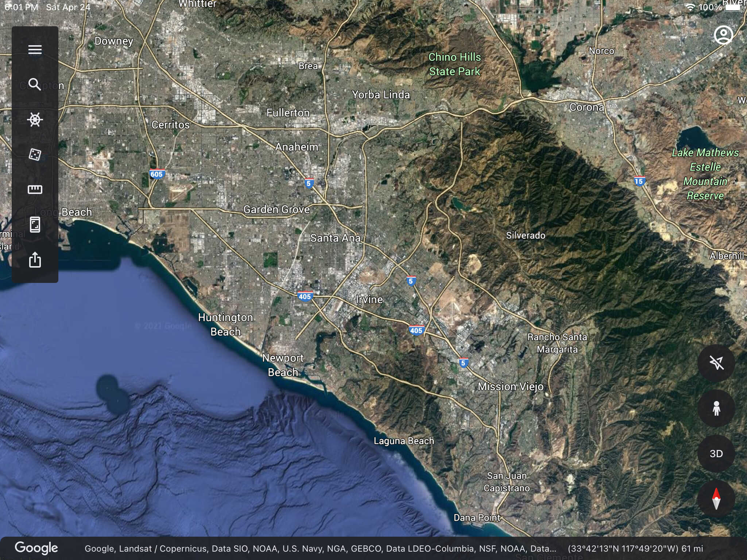
Task: Toggle the fly-to-my-location button
Action: click(716, 363)
